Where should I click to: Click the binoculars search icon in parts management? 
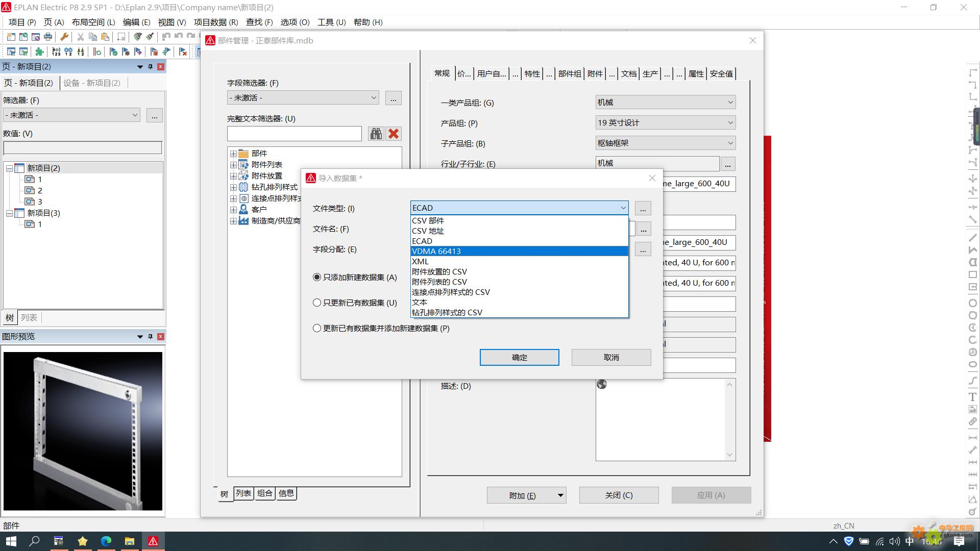tap(376, 134)
